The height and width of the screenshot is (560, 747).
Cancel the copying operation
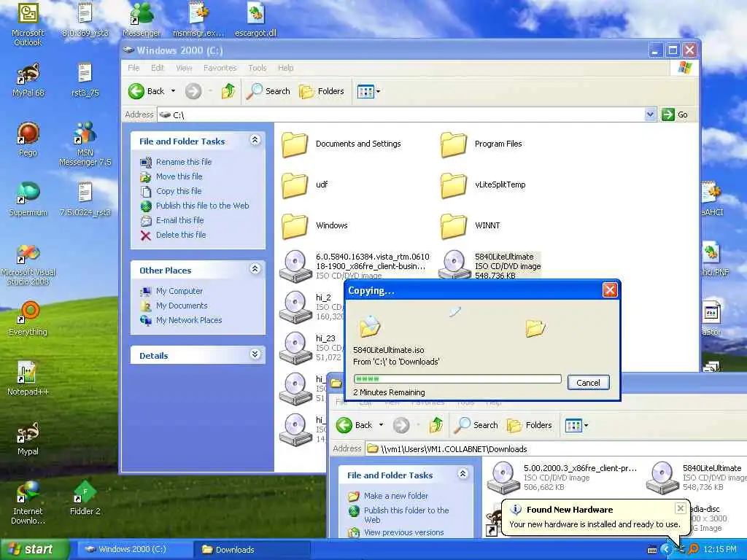(x=589, y=382)
